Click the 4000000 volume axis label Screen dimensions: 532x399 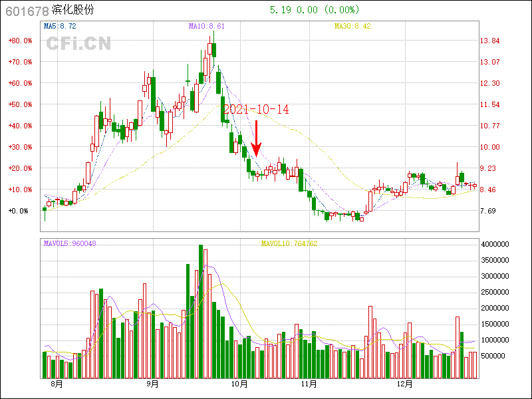tap(495, 245)
